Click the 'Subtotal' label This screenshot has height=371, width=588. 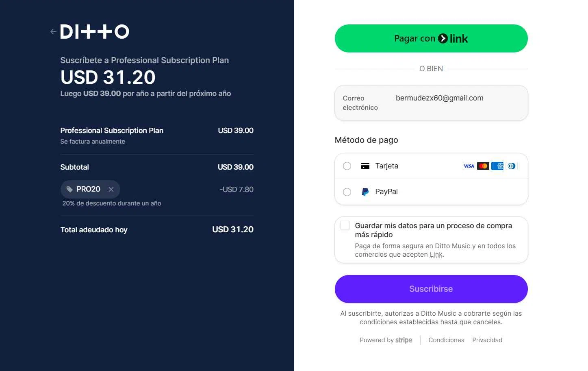pyautogui.click(x=74, y=167)
